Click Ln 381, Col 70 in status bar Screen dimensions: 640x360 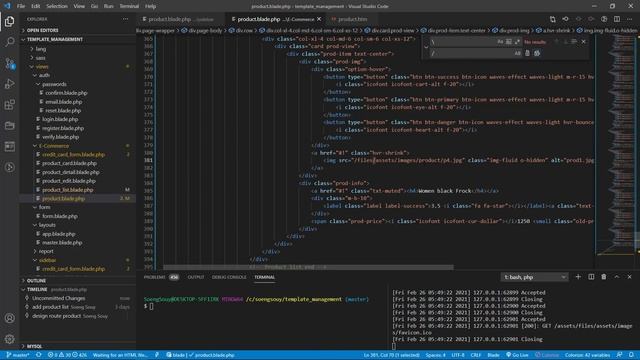coord(391,355)
